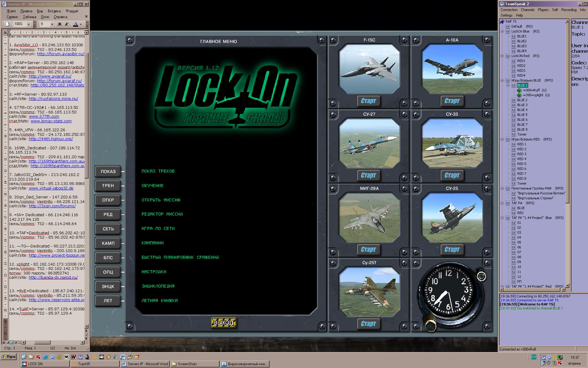Open the www.aviaraf.ru link in Word
588x368 pixels.
[50, 76]
